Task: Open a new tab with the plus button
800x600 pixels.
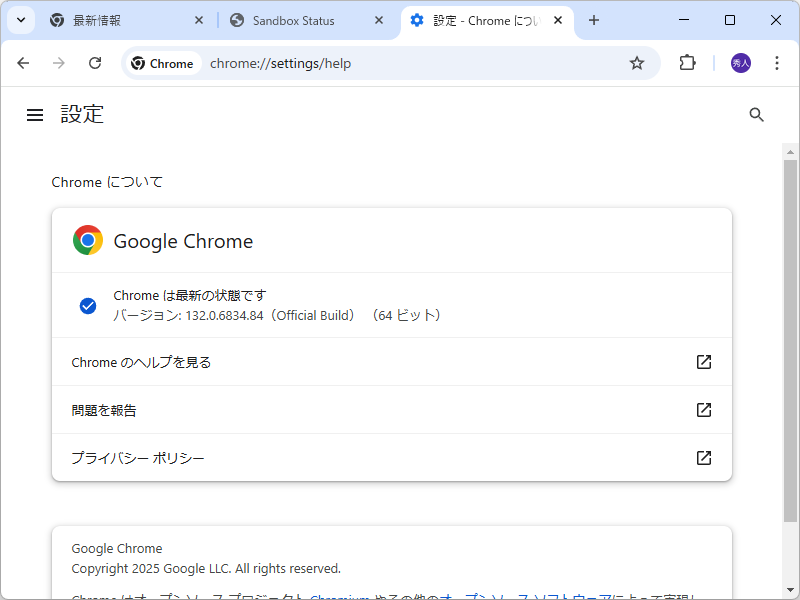Action: 594,20
